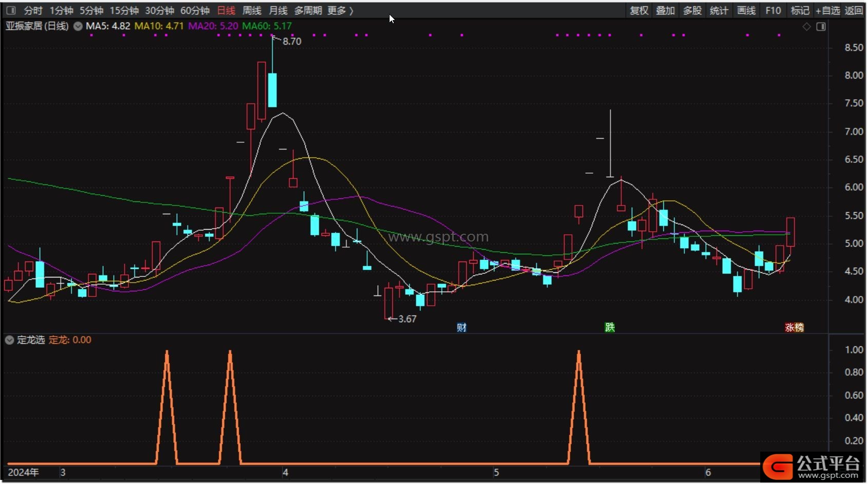Click the sidebar toggle icon before 分时
Viewport: 868px width, 484px height.
pyautogui.click(x=11, y=10)
